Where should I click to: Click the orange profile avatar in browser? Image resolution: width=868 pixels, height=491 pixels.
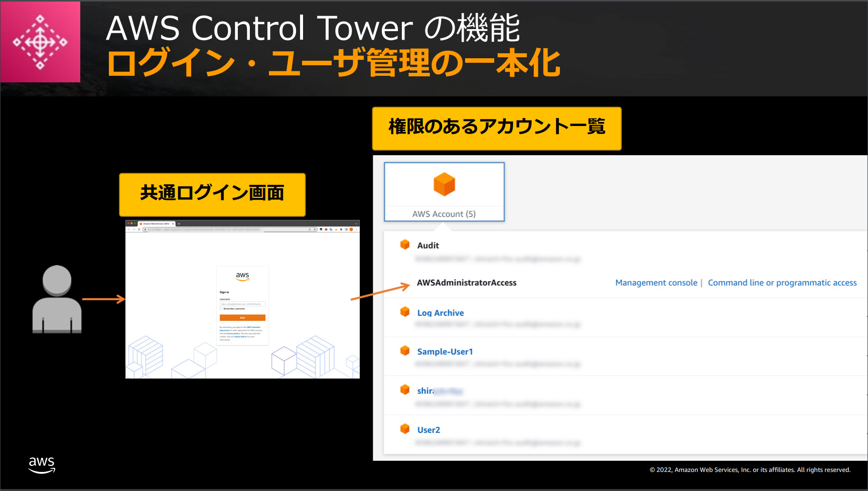[x=351, y=229]
